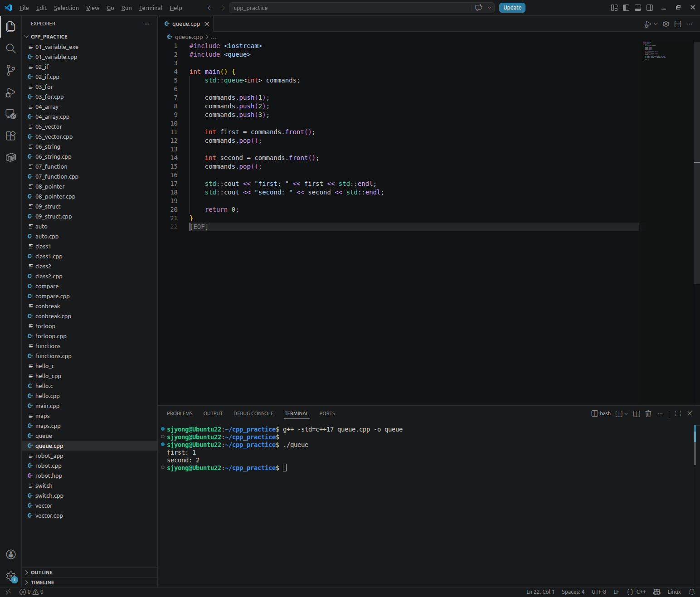Change UTF-8 file encoding

[x=598, y=592]
